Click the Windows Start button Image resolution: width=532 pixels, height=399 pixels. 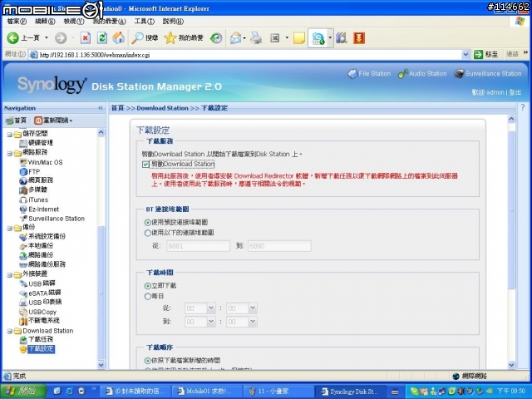click(23, 392)
